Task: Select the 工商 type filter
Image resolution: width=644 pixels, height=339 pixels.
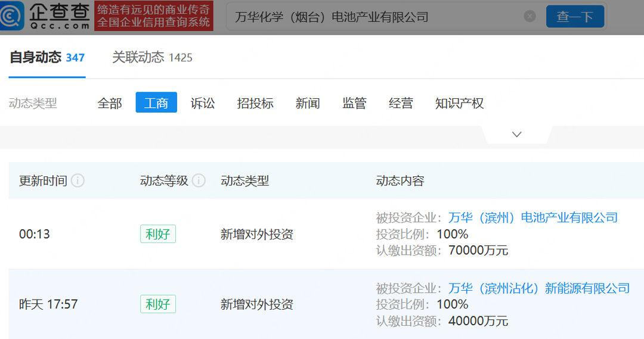Action: tap(156, 102)
